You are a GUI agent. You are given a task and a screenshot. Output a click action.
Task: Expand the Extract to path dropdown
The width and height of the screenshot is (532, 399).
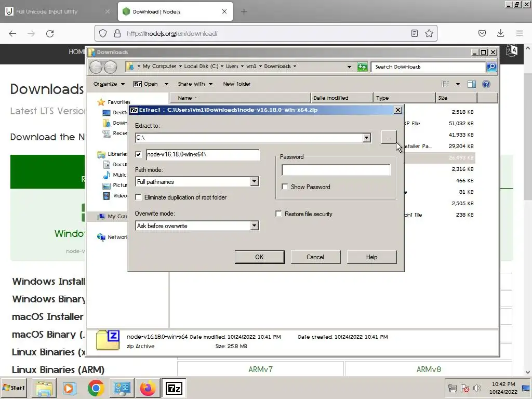coord(366,138)
